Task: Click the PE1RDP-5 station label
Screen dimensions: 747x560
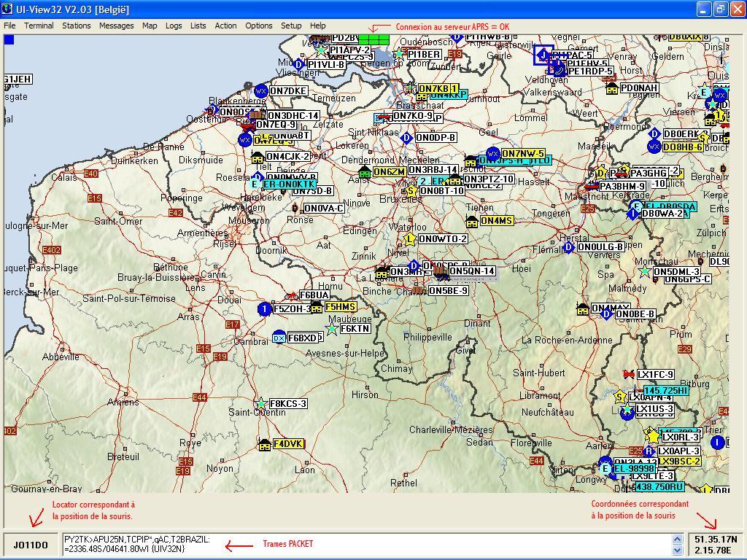Action: (589, 71)
